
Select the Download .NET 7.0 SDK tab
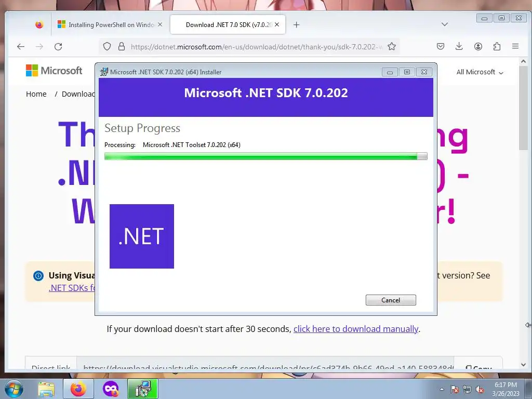point(228,24)
